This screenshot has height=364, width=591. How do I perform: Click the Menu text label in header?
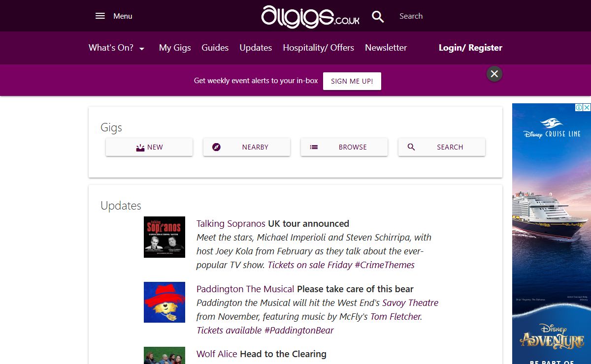click(123, 16)
